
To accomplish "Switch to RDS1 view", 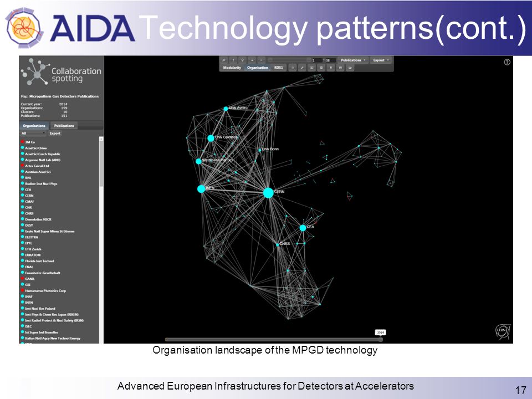I will pyautogui.click(x=279, y=68).
